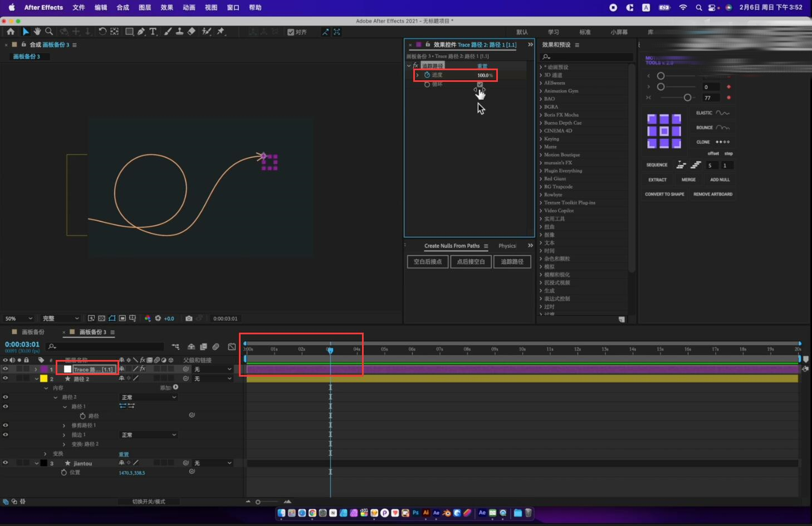Click the 点后接空白 button

(x=471, y=261)
